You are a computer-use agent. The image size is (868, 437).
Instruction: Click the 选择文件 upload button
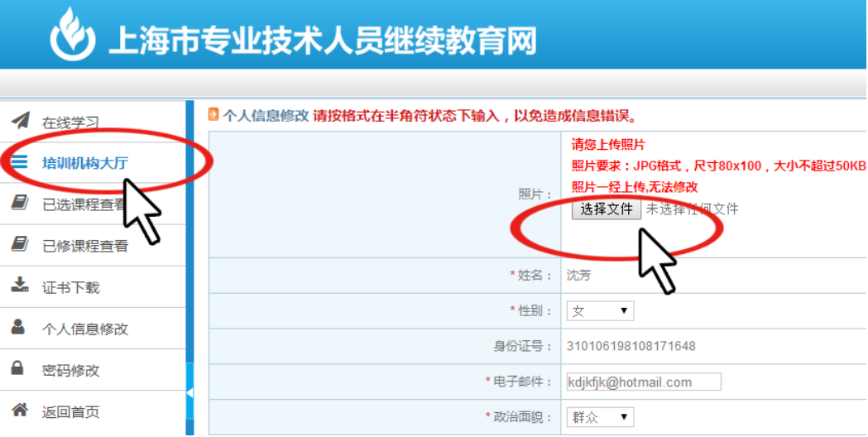607,209
